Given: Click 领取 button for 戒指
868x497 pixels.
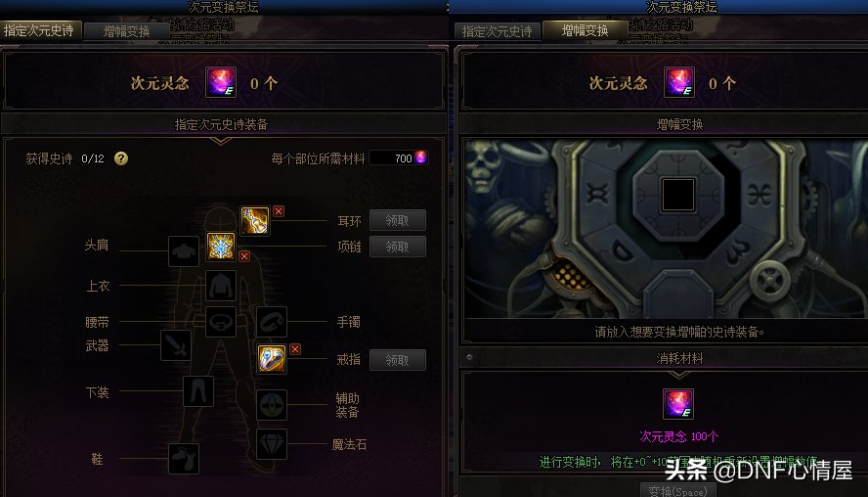Looking at the screenshot, I should coord(398,360).
